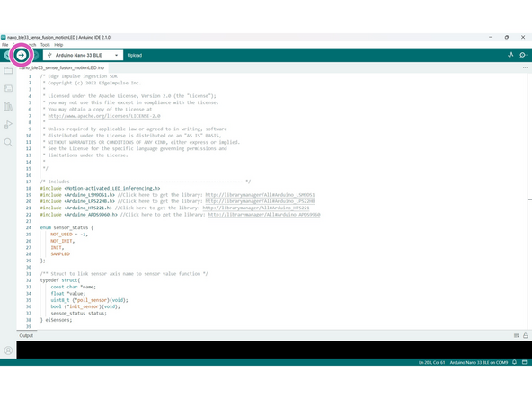
Task: Click the enum sensor_status line
Action: click(x=66, y=227)
